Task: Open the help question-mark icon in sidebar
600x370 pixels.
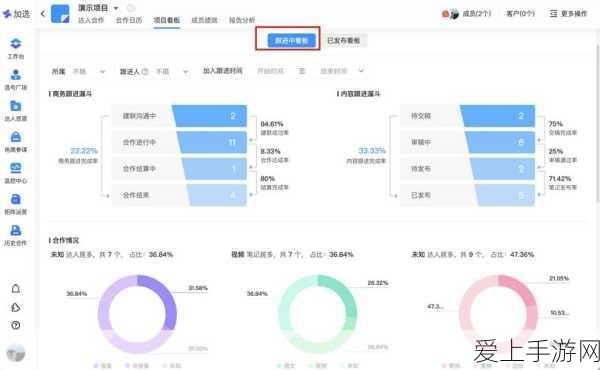Action: (16, 325)
